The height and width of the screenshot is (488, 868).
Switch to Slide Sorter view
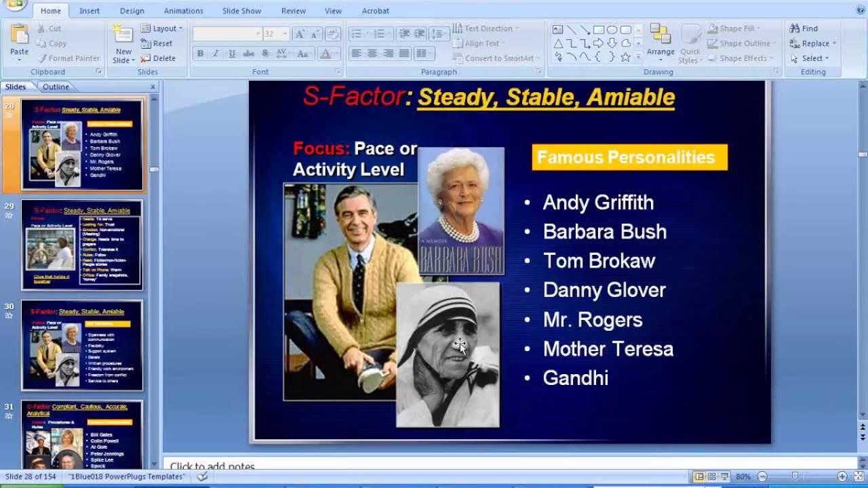click(712, 476)
